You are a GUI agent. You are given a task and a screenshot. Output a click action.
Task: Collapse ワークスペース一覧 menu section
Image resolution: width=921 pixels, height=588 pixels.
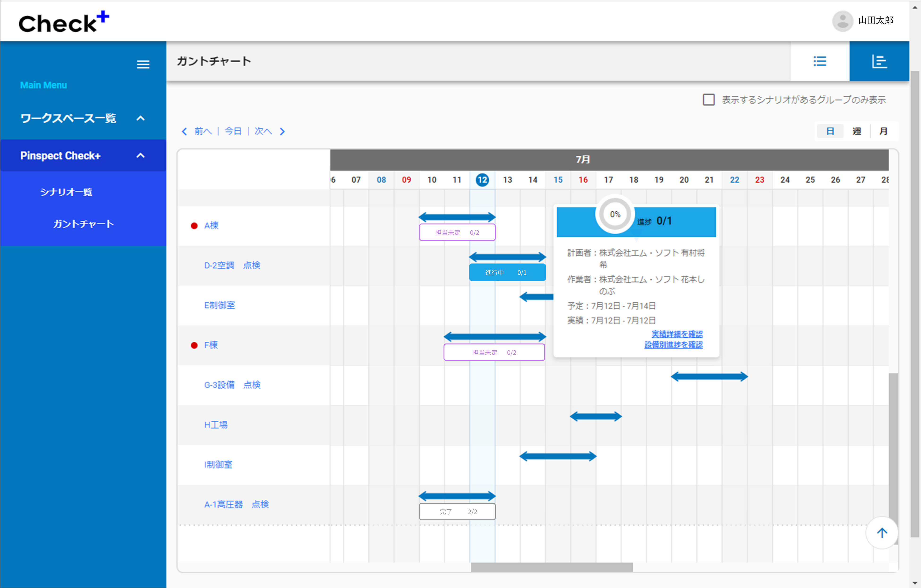[x=140, y=118]
